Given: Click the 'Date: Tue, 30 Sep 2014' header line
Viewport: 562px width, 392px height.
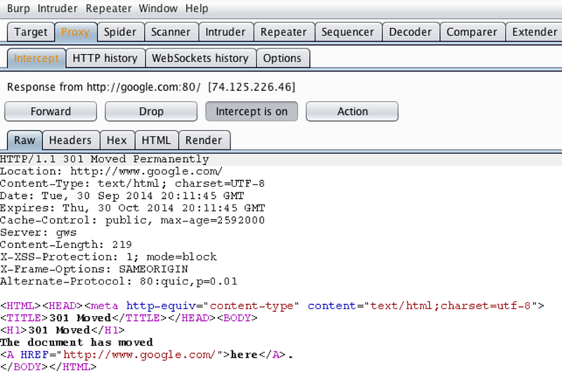Looking at the screenshot, I should coord(122,195).
